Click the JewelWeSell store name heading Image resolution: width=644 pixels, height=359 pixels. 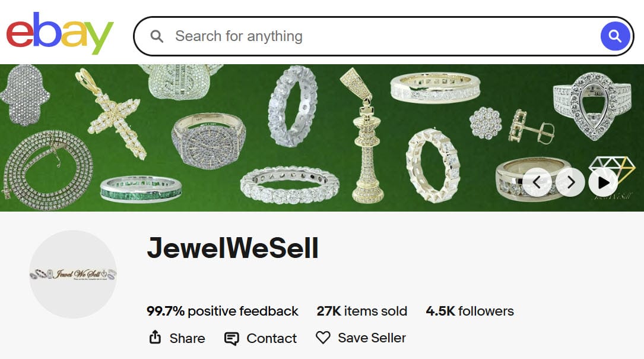point(233,248)
